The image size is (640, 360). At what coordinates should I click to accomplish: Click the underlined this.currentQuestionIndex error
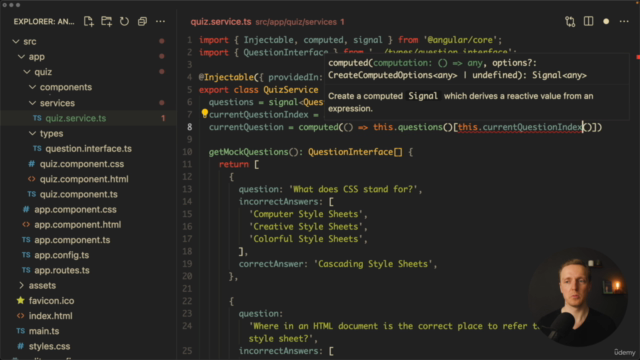pos(520,127)
